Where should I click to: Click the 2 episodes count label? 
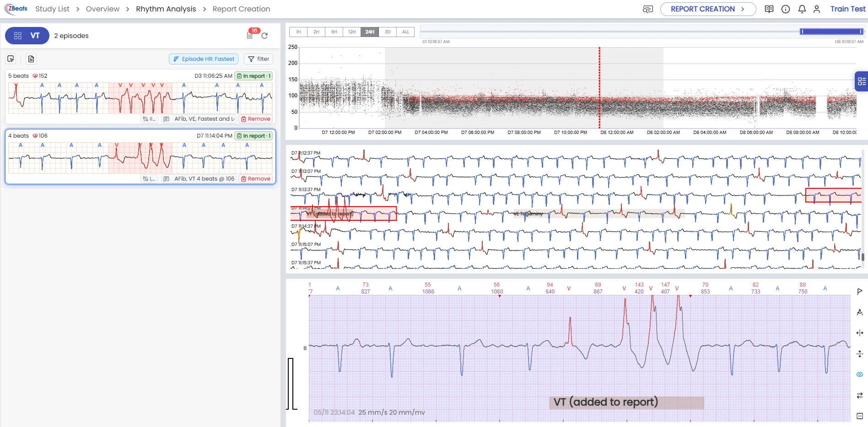(71, 36)
